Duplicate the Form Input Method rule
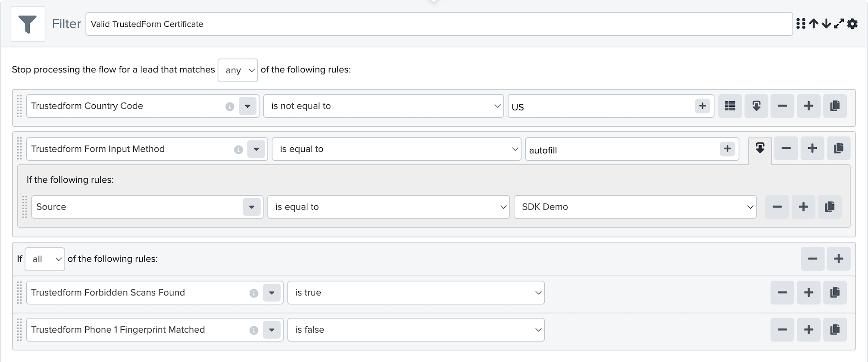This screenshot has width=868, height=362. (x=839, y=149)
